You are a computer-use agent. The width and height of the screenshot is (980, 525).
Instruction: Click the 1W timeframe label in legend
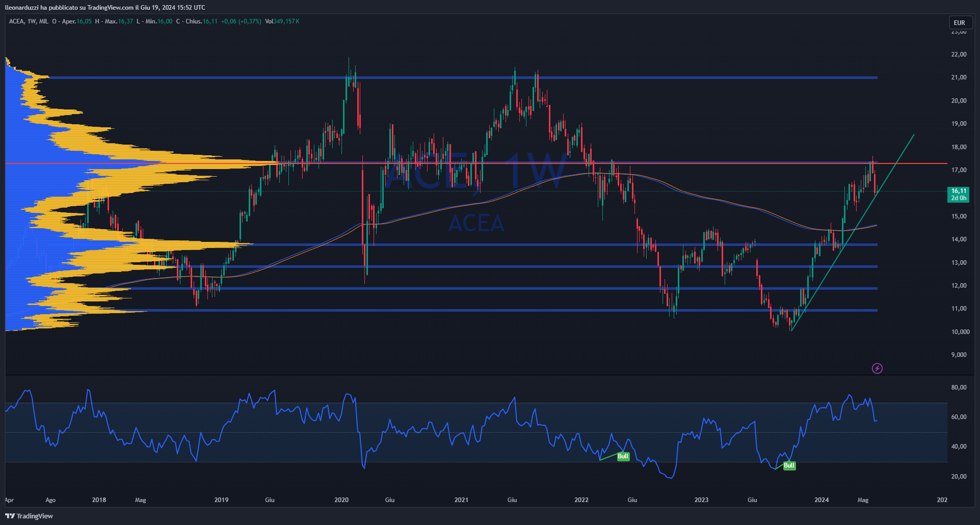pos(32,21)
